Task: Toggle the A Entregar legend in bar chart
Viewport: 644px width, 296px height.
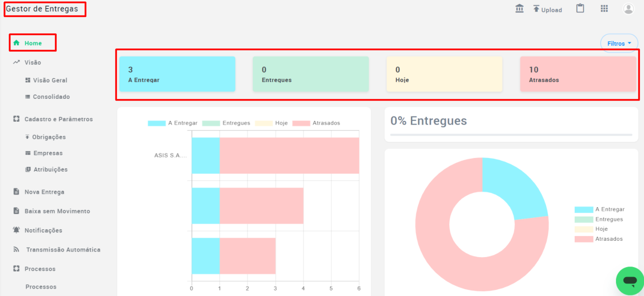Action: click(172, 123)
